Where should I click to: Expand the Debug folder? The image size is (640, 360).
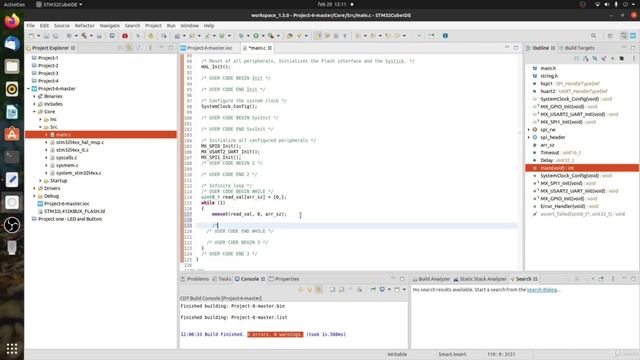tap(34, 196)
